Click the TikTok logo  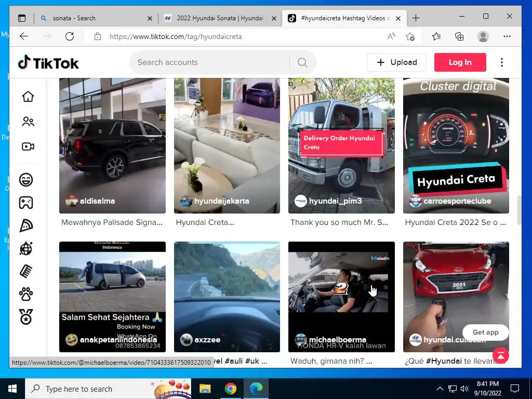coord(48,63)
